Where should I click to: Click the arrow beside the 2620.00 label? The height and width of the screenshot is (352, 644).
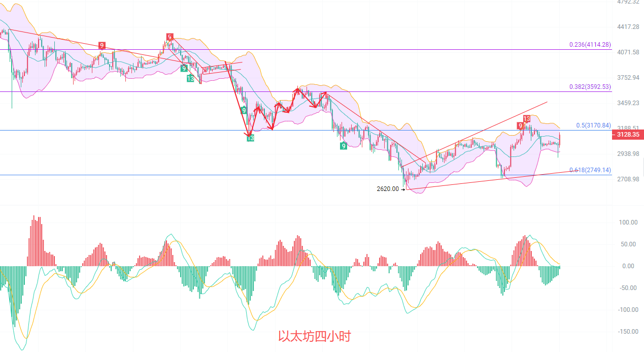[403, 189]
